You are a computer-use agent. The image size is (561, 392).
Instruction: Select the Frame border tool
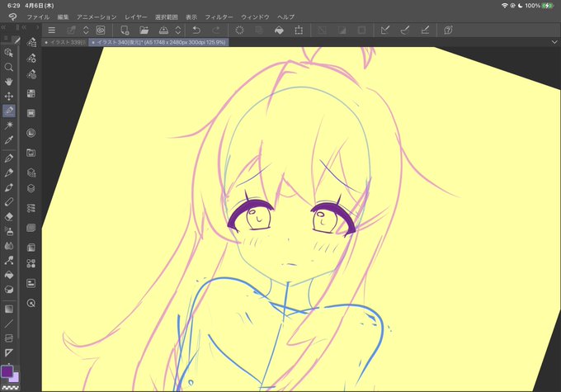9,338
